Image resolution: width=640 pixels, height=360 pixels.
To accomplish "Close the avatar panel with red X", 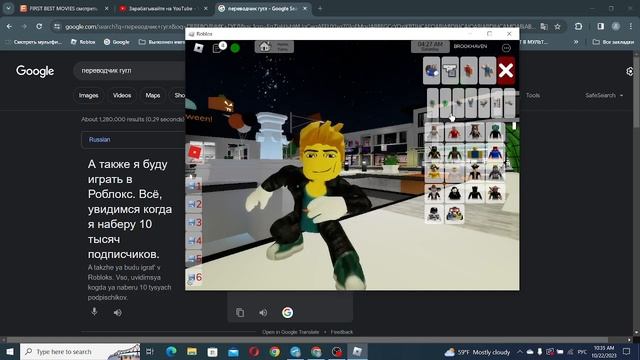I will [506, 70].
